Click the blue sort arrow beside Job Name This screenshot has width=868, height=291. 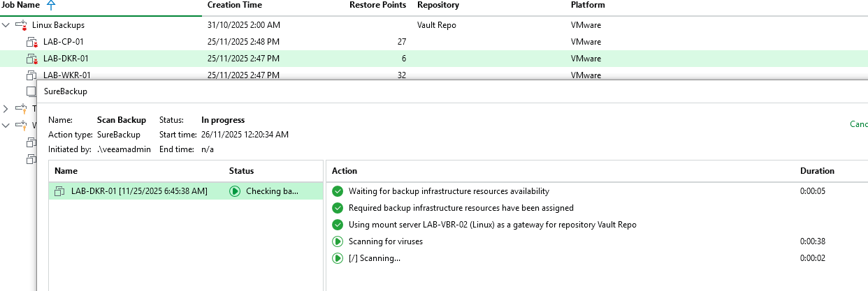pos(49,6)
